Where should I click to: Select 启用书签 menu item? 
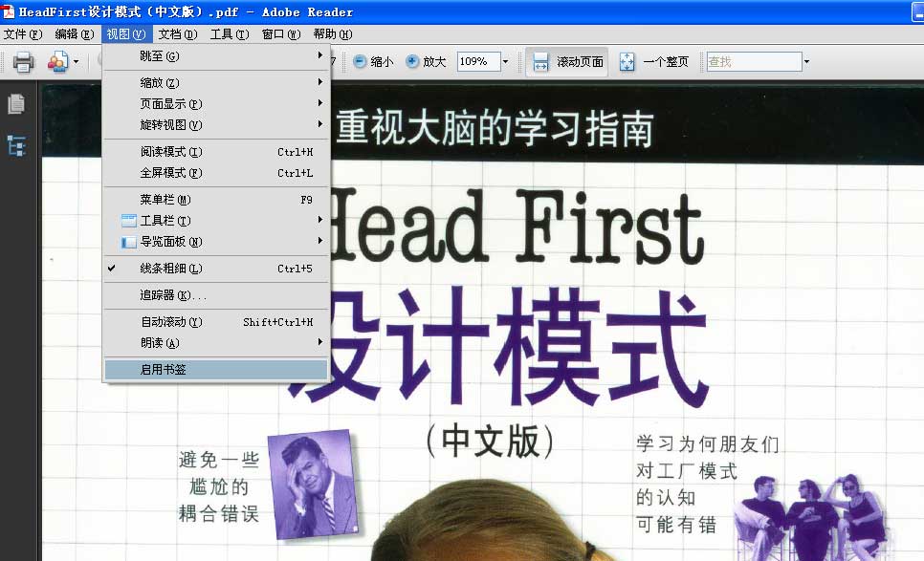tap(215, 370)
